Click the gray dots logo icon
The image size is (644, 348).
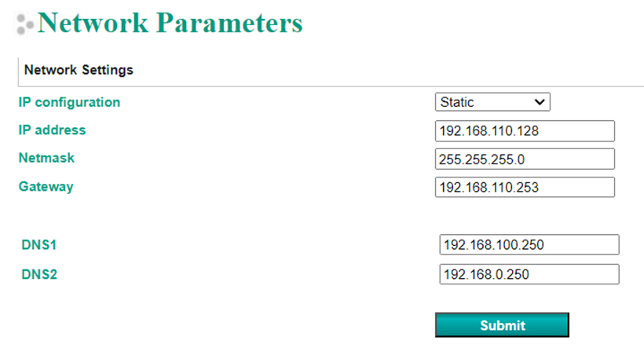(x=24, y=24)
